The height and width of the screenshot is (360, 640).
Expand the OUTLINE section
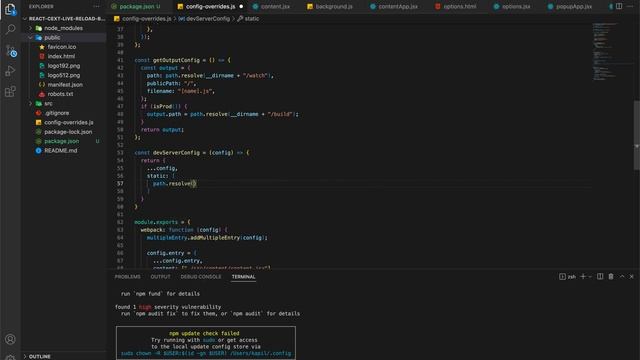point(40,356)
